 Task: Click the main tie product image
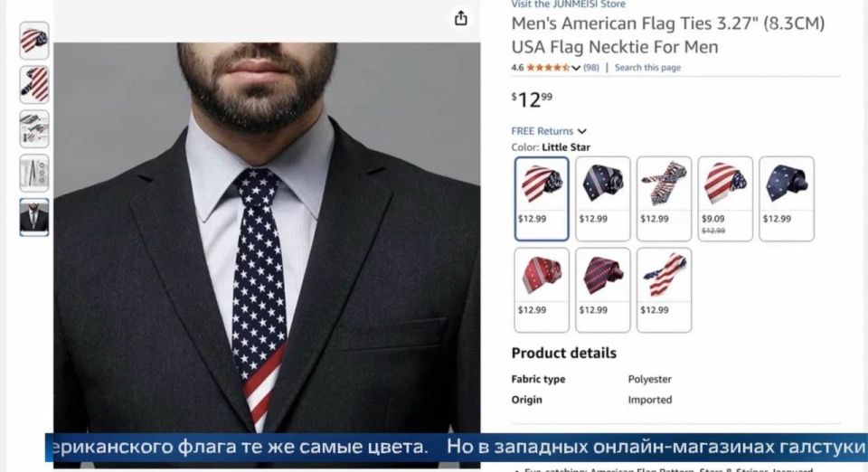tap(267, 238)
